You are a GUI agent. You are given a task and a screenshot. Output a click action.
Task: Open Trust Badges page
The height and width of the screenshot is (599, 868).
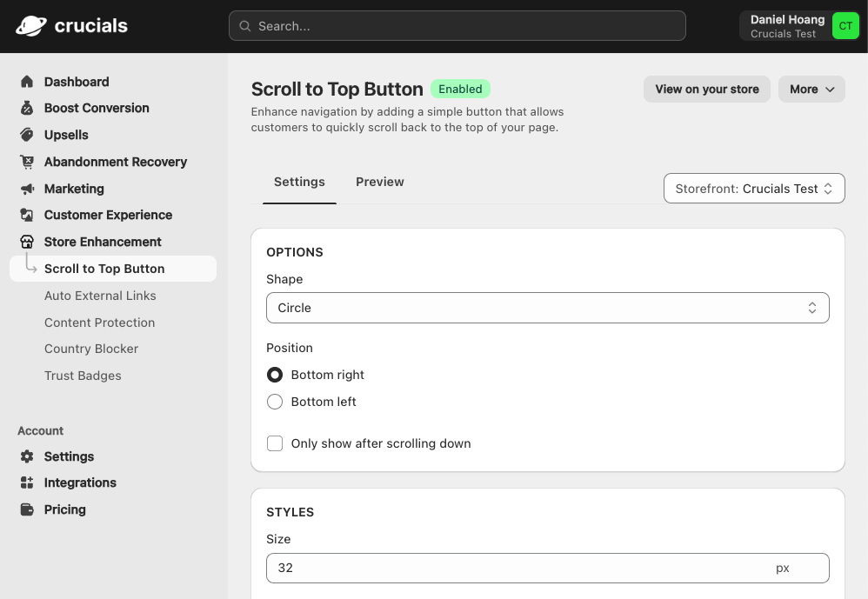[83, 376]
